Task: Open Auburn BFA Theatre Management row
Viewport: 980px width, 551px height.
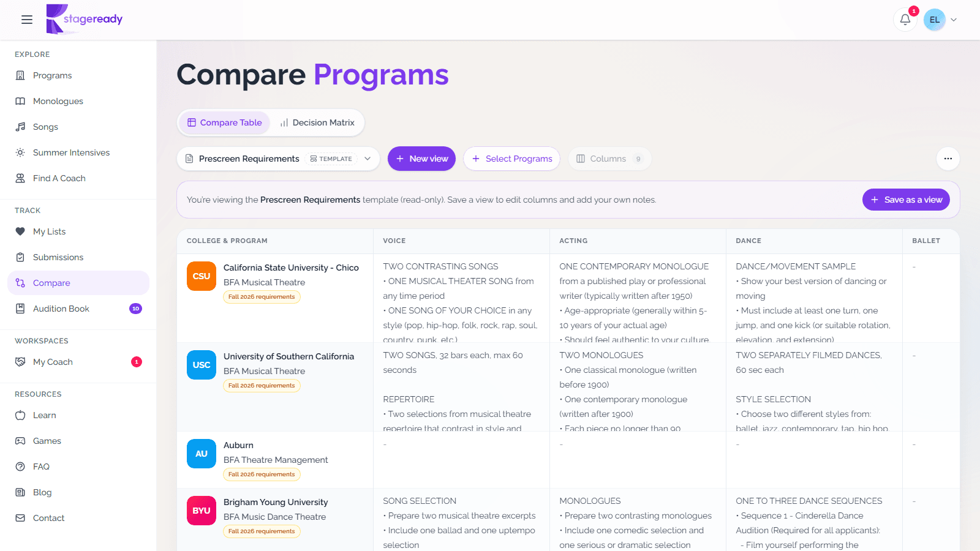Action: [276, 460]
